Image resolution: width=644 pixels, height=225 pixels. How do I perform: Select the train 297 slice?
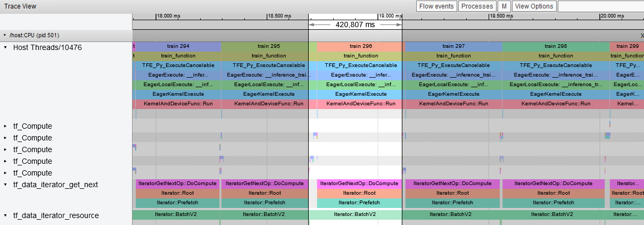(453, 47)
